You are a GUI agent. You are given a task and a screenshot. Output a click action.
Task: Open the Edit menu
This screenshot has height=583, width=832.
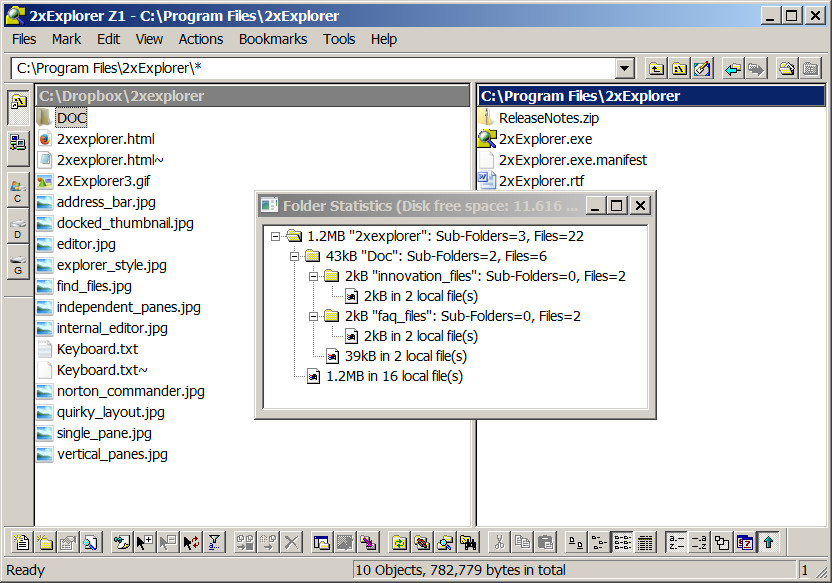[108, 39]
